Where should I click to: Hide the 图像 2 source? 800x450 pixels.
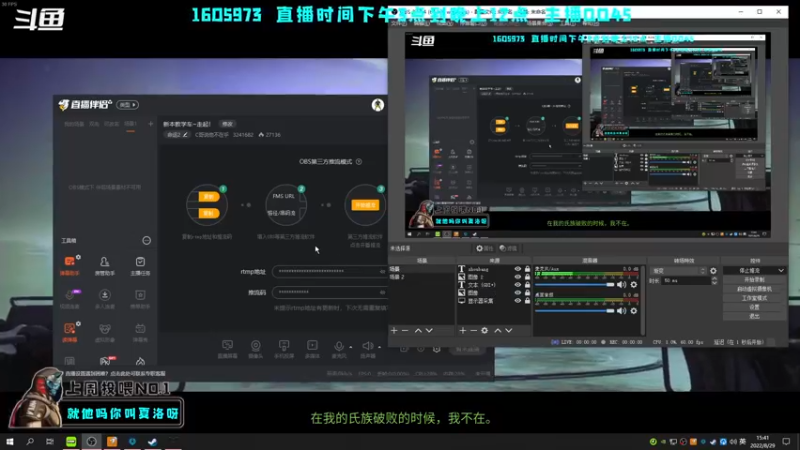click(x=518, y=277)
